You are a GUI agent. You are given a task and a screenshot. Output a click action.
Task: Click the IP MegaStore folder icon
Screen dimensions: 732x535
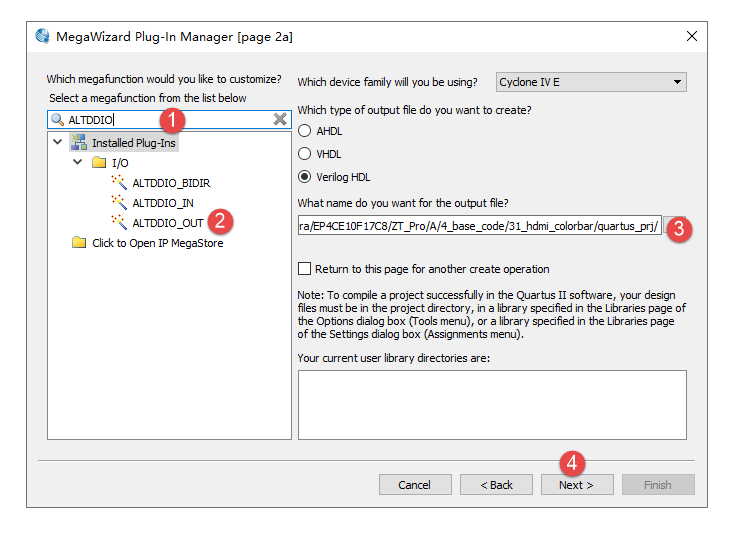79,243
